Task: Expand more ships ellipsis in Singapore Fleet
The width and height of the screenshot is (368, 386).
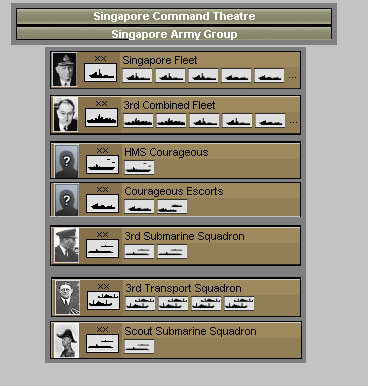Action: pos(292,77)
